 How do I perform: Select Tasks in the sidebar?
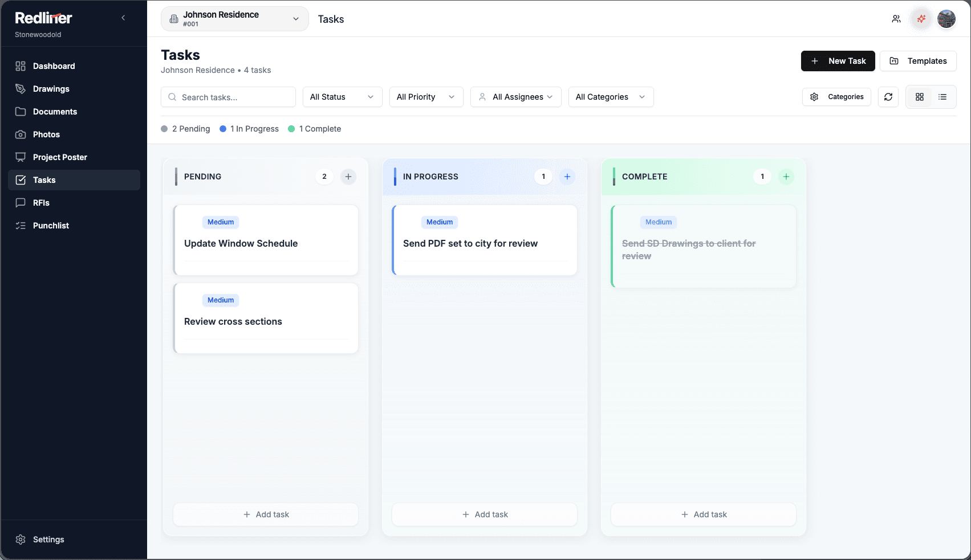[74, 180]
